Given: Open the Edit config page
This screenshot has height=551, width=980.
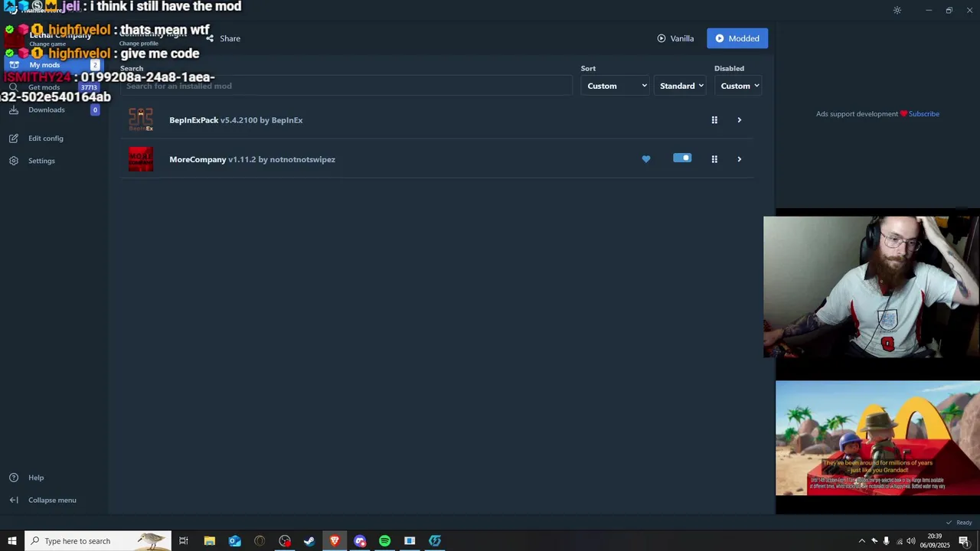Looking at the screenshot, I should [46, 139].
